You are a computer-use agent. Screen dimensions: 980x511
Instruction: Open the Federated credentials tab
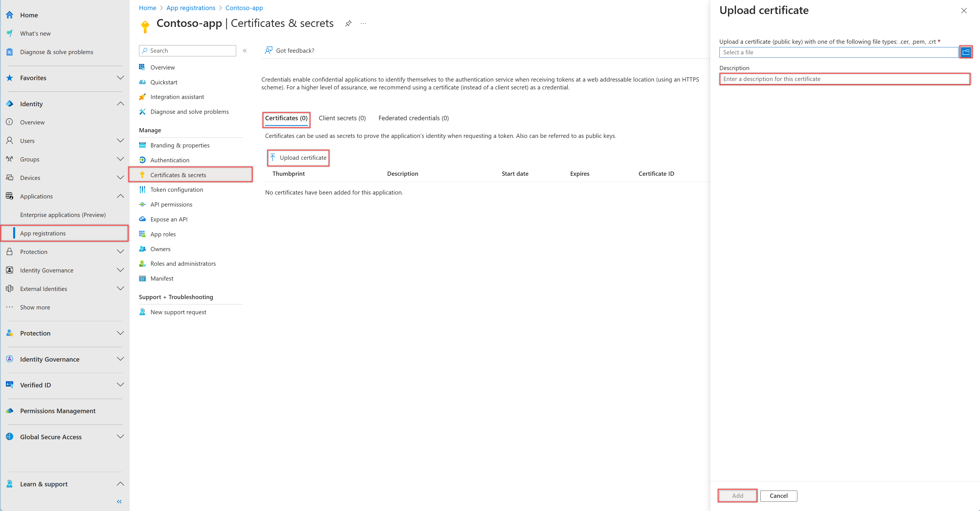(x=413, y=118)
